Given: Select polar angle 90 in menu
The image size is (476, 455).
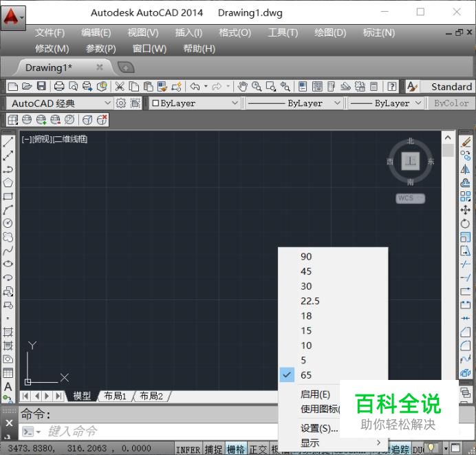Looking at the screenshot, I should pos(333,257).
